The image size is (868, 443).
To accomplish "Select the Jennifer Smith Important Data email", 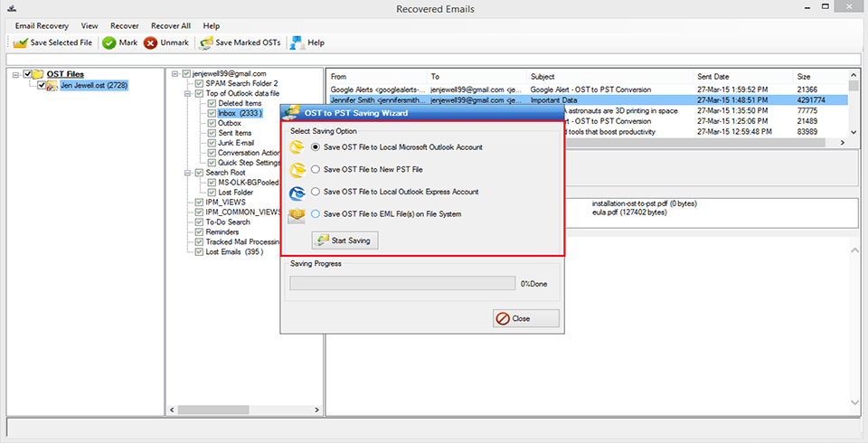I will (587, 100).
